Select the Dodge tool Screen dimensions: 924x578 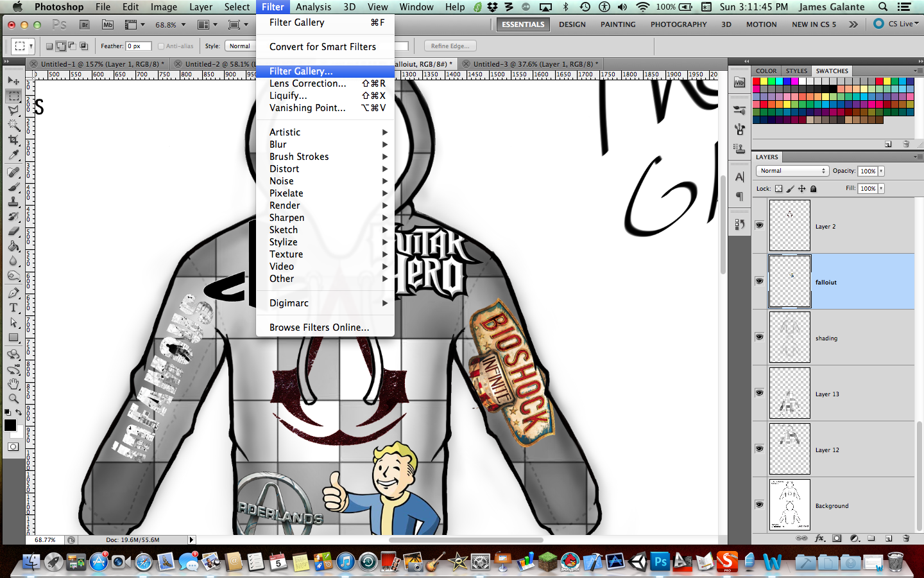(13, 276)
